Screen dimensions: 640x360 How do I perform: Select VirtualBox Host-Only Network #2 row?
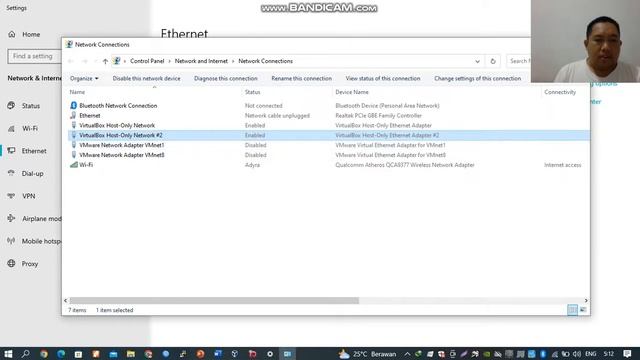(x=329, y=135)
